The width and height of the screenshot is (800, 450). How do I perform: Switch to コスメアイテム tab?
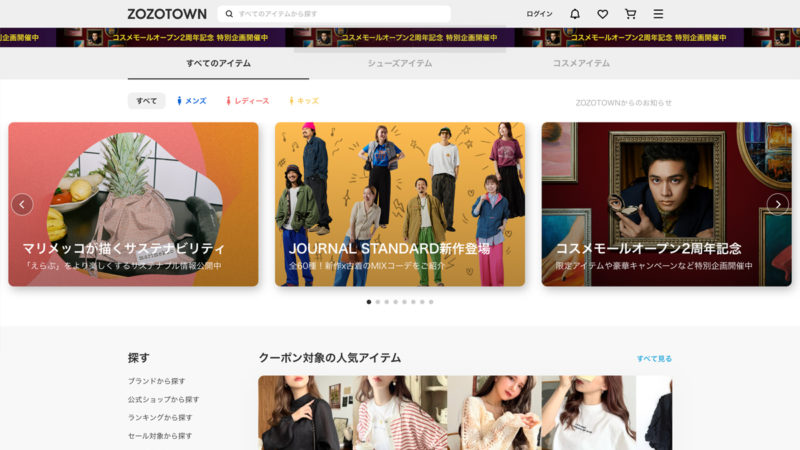click(581, 63)
